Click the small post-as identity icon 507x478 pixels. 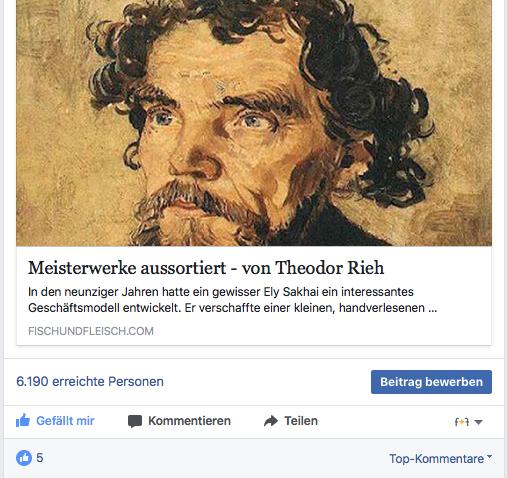(462, 422)
